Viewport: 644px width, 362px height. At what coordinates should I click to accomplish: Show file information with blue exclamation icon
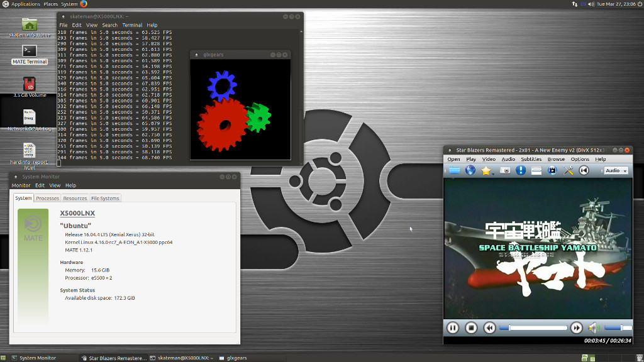521,170
